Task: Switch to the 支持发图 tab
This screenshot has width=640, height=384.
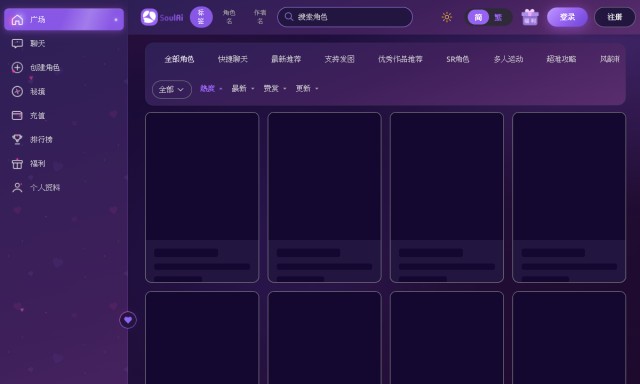Action: tap(340, 59)
